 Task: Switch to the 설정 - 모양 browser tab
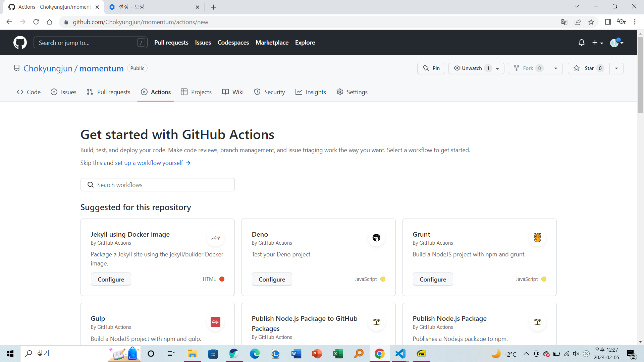154,7
